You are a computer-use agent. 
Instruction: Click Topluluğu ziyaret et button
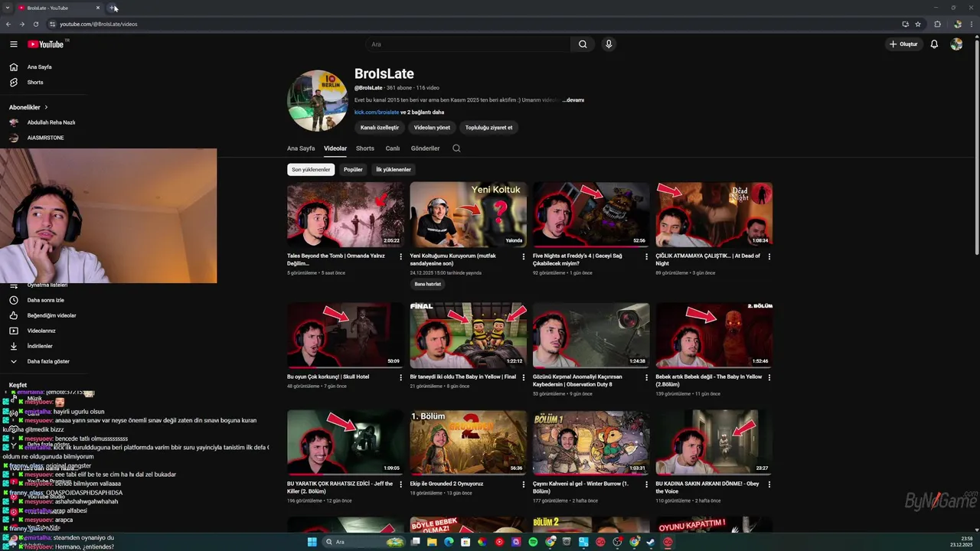coord(488,128)
